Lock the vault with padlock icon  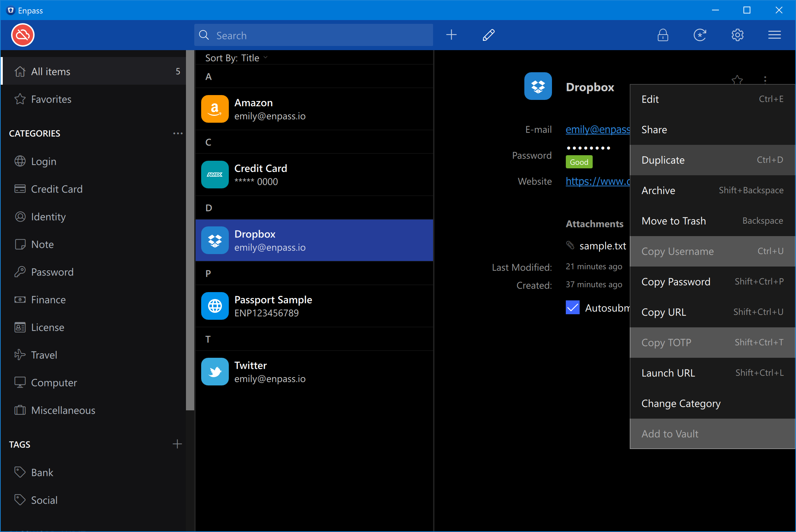point(663,35)
